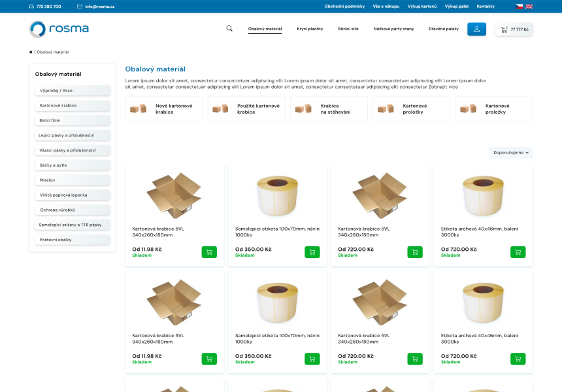562x392 pixels.
Task: Open the Obchodní podmínky link
Action: [x=344, y=7]
